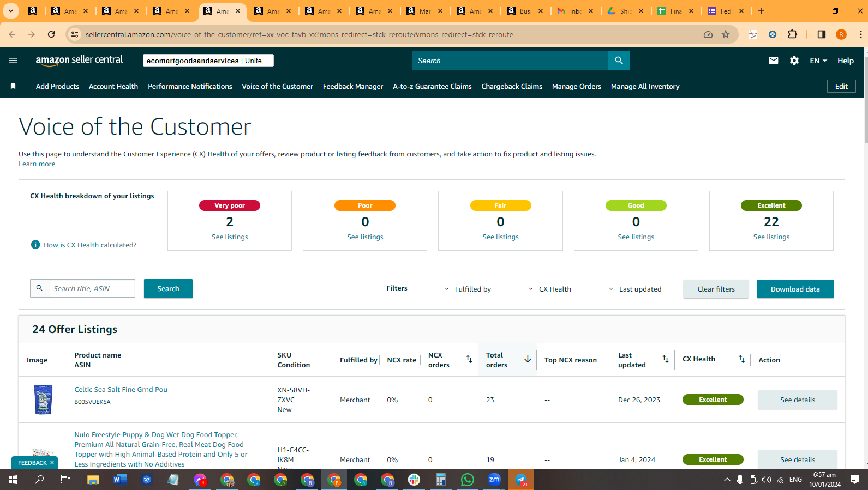Reload the page
868x490 pixels.
[x=51, y=34]
